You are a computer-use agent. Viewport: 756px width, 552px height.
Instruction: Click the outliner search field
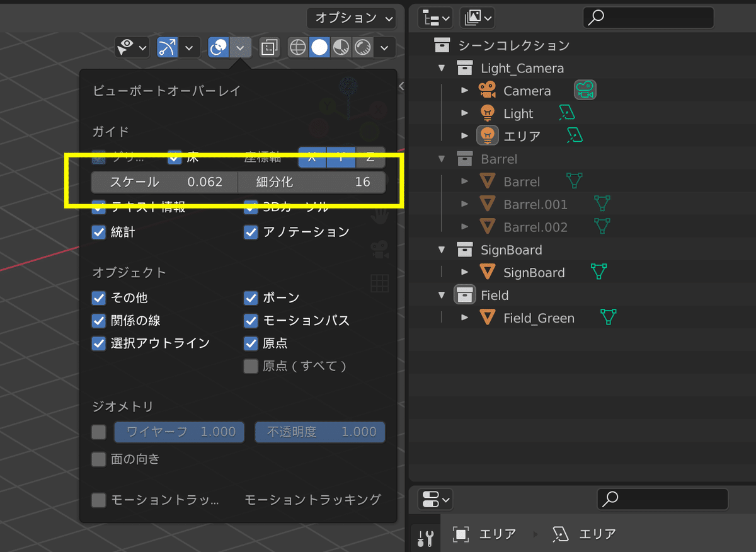648,18
